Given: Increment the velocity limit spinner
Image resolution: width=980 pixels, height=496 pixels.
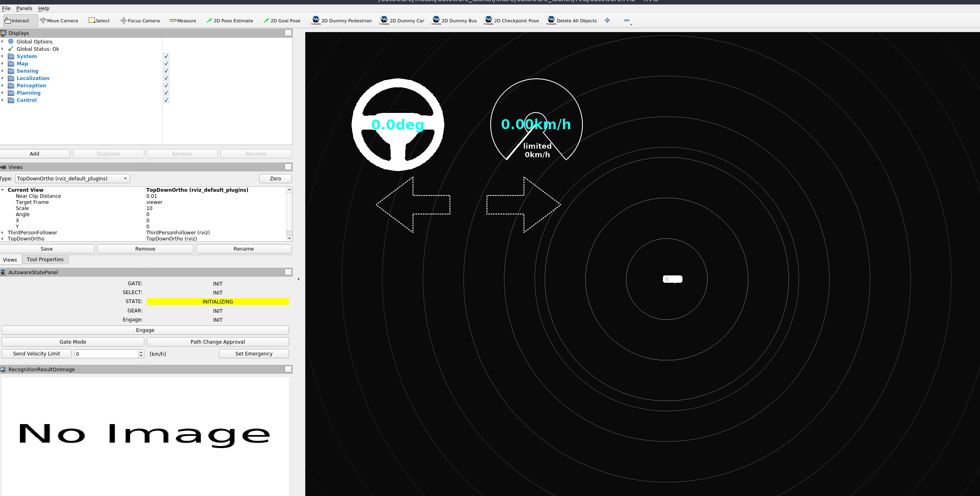Looking at the screenshot, I should 141,351.
